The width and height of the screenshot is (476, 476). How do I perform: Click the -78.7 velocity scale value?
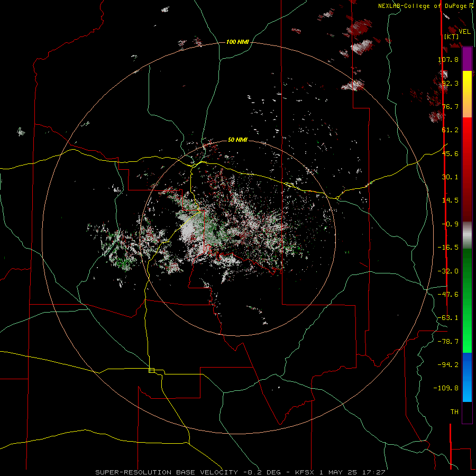448,342
